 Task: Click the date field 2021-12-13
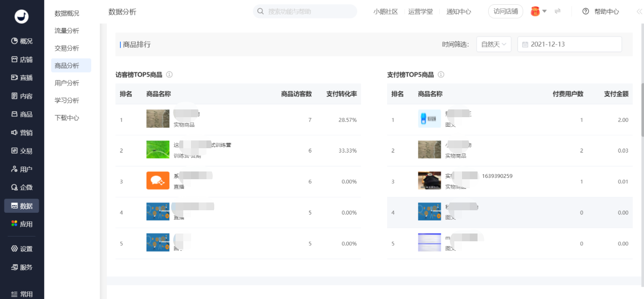pos(570,44)
